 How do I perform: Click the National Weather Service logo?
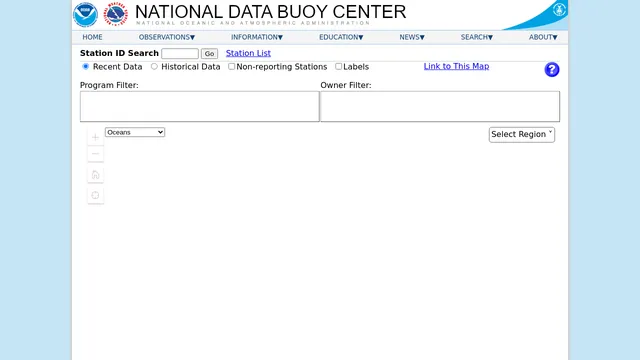coord(116,14)
